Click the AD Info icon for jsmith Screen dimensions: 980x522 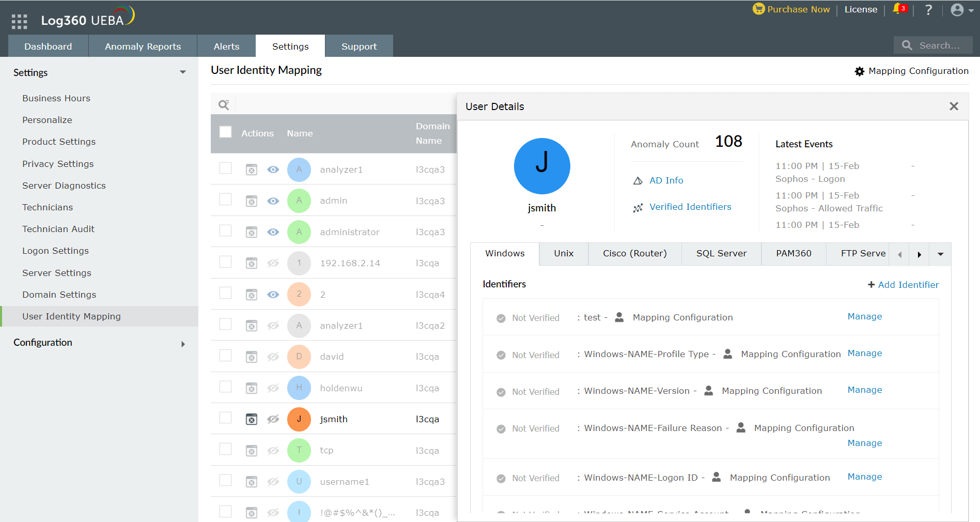tap(637, 180)
